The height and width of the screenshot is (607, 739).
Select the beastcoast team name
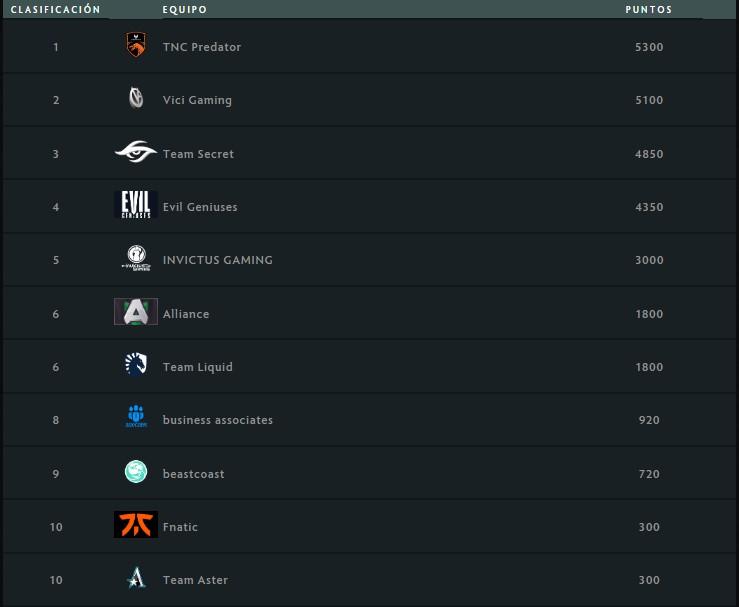[193, 474]
